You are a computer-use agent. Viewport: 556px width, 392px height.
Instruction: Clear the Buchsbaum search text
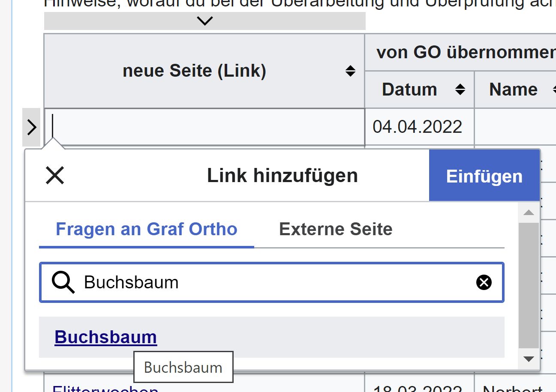484,283
